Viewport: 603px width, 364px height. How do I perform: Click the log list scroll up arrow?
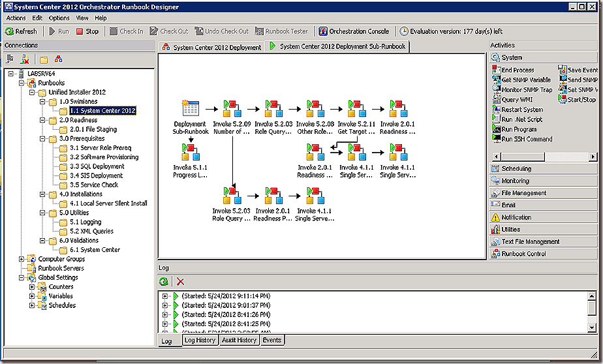pos(592,296)
